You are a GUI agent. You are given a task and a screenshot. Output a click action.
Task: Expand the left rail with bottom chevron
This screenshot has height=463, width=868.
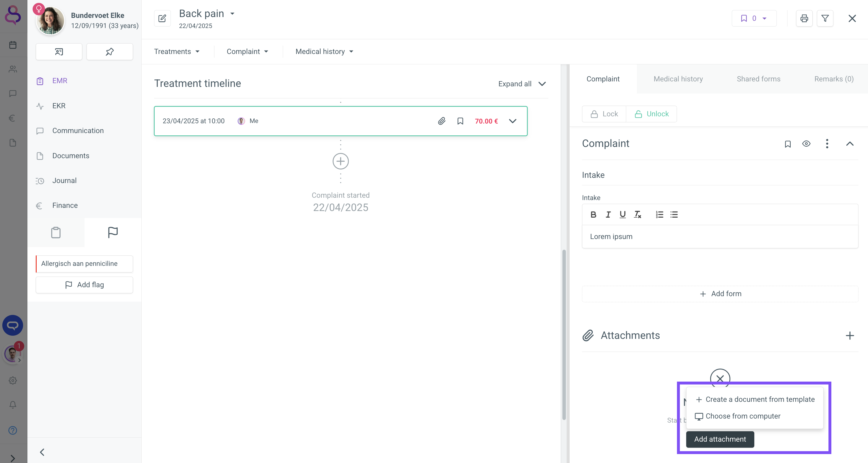pyautogui.click(x=13, y=458)
